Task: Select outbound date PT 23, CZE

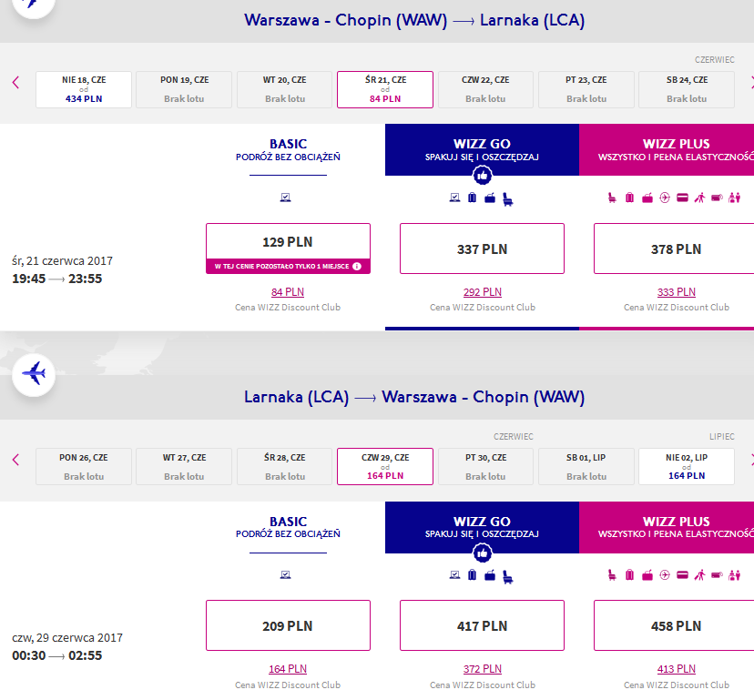Action: point(586,89)
